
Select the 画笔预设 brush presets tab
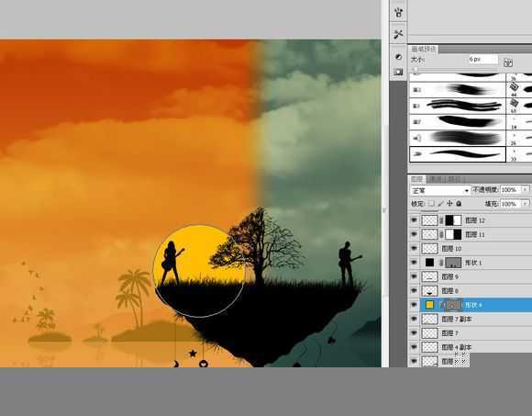click(x=424, y=50)
